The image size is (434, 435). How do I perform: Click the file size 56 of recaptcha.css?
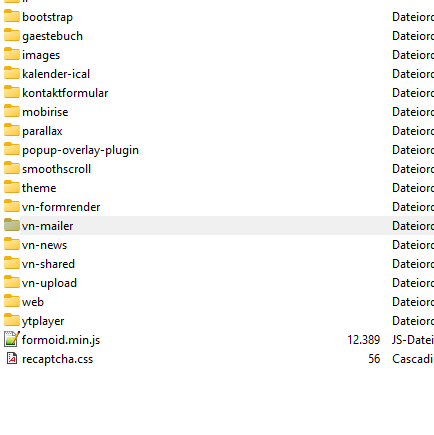point(374,359)
